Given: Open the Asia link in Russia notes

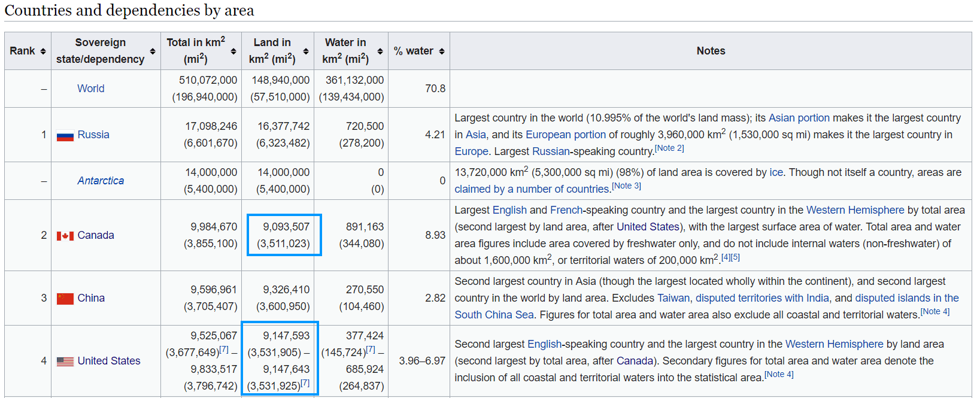Looking at the screenshot, I should pyautogui.click(x=476, y=135).
